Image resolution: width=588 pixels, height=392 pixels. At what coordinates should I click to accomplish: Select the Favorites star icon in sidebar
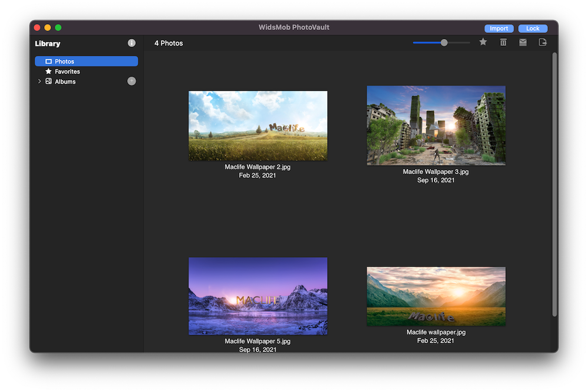(x=49, y=71)
